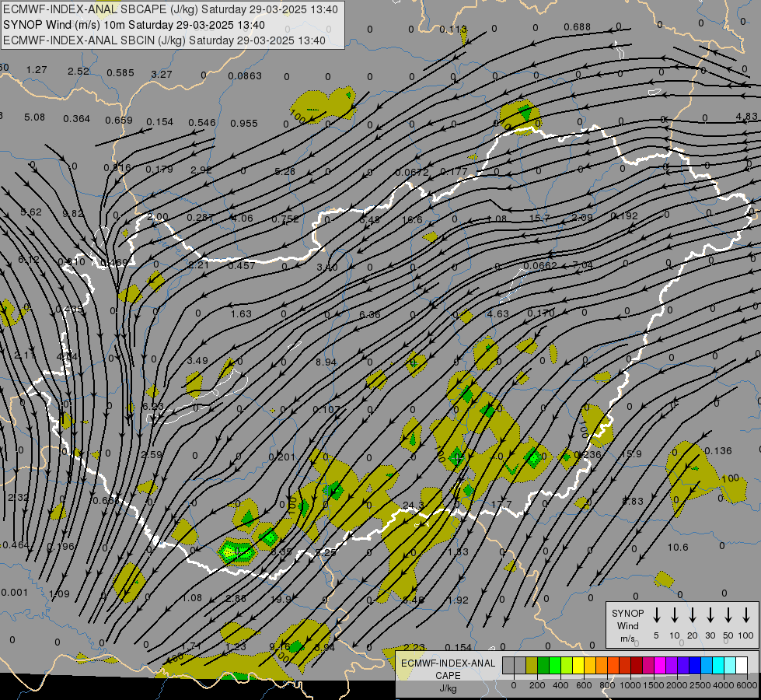Click the 3.49 value on the map
This screenshot has height=700, width=761.
[197, 360]
